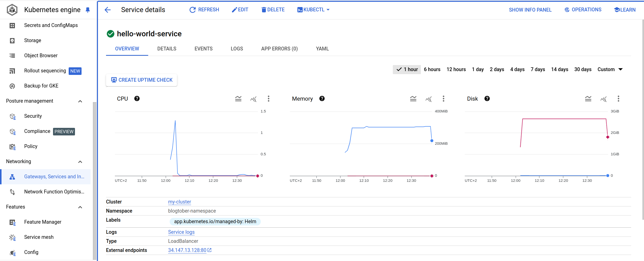Click SHOW INFO PANEL

tap(530, 10)
